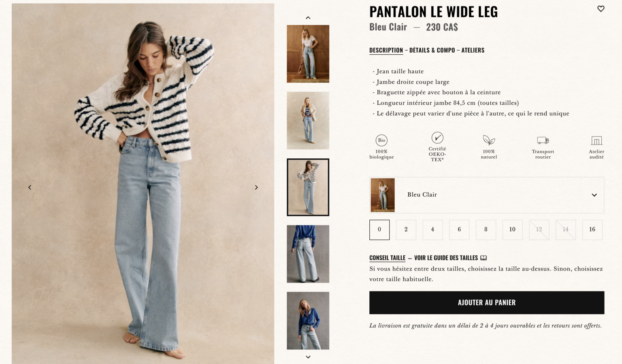Image resolution: width=622 pixels, height=364 pixels.
Task: Add product to wishlist with heart icon
Action: point(601,9)
